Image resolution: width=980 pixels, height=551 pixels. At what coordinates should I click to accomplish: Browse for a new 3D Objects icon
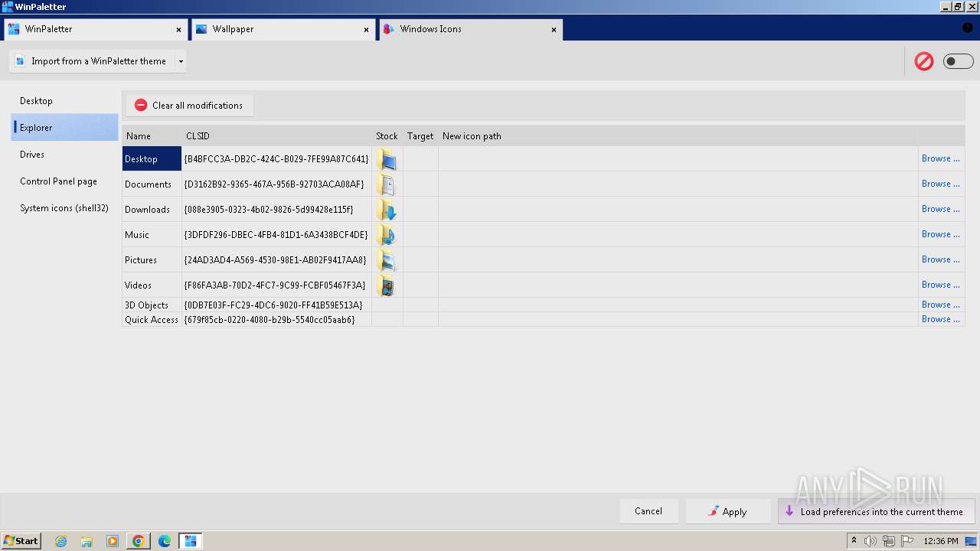(x=941, y=305)
